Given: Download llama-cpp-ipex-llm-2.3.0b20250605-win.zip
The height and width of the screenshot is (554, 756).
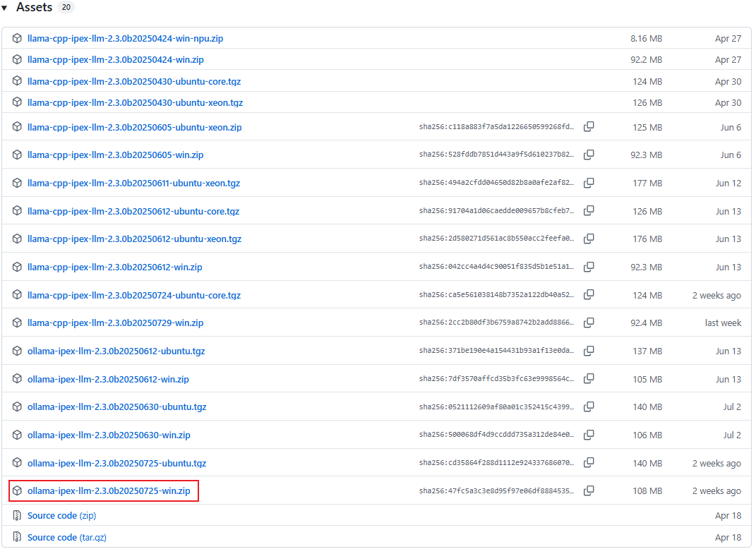Looking at the screenshot, I should (x=115, y=155).
